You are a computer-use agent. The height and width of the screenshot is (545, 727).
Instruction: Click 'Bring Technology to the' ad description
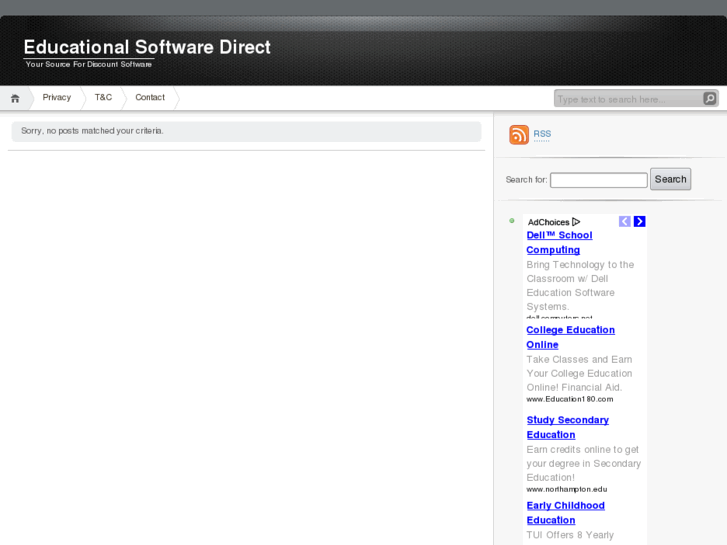580,264
